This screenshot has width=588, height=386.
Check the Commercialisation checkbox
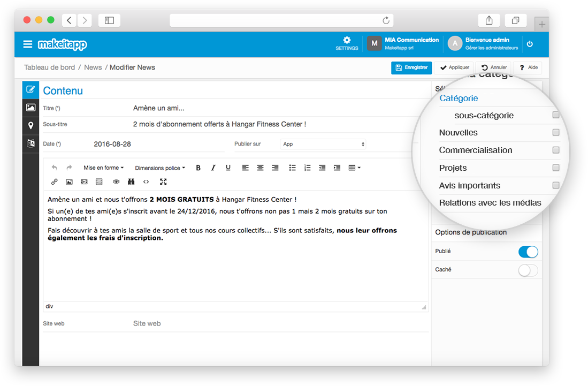click(x=556, y=150)
